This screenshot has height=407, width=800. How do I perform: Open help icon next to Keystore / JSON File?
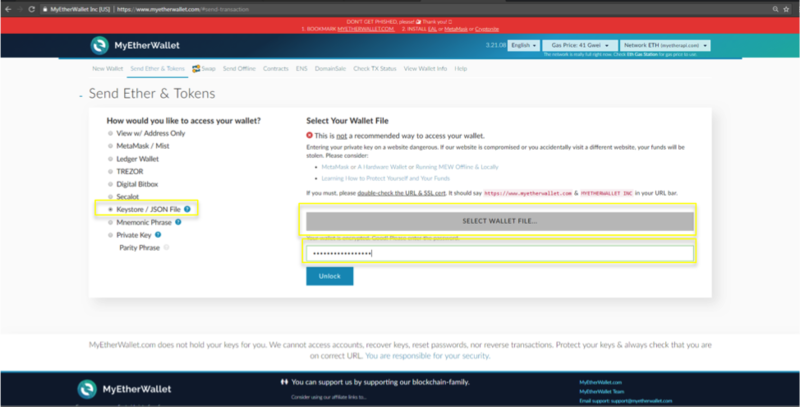(187, 209)
